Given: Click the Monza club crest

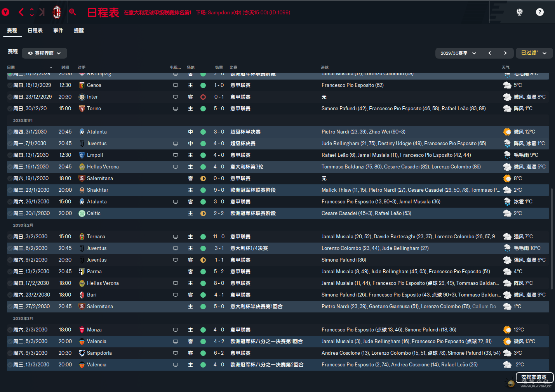Looking at the screenshot, I should [x=82, y=330].
